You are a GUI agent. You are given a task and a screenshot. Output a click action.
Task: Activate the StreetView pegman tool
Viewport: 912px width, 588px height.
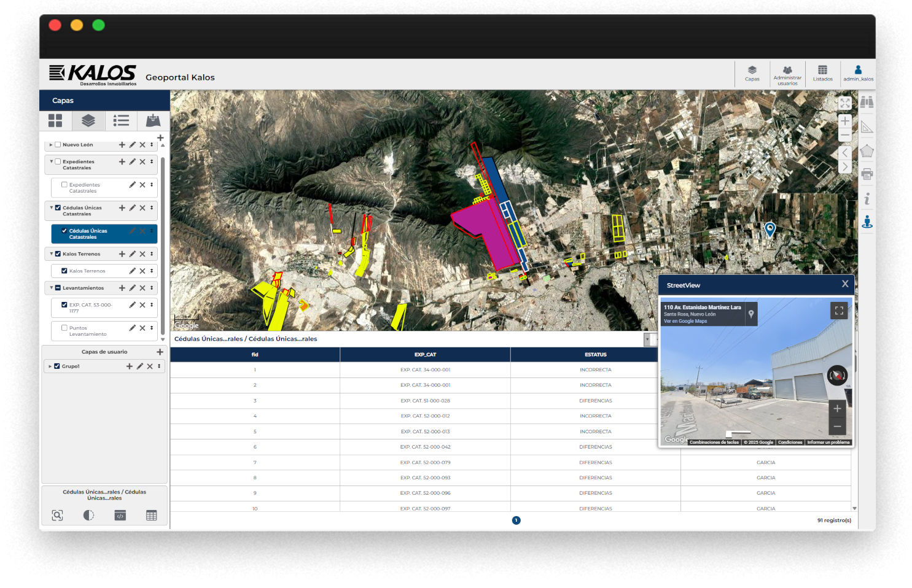tap(867, 222)
